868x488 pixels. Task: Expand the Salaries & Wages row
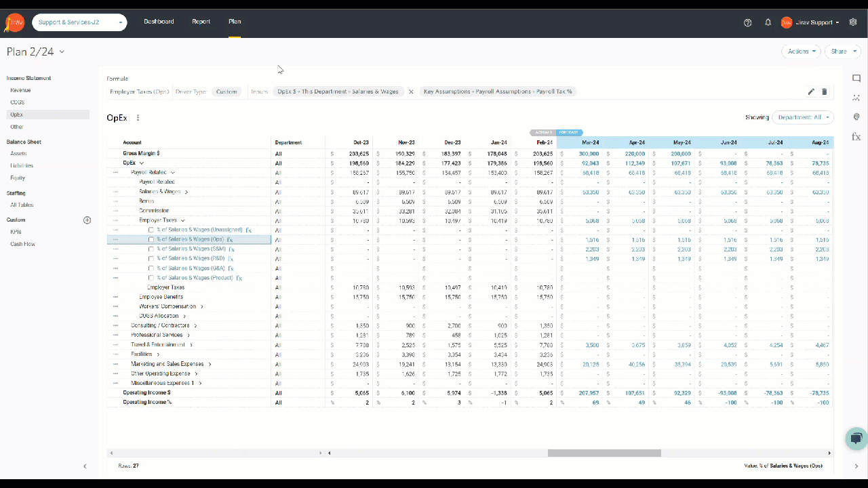(186, 192)
